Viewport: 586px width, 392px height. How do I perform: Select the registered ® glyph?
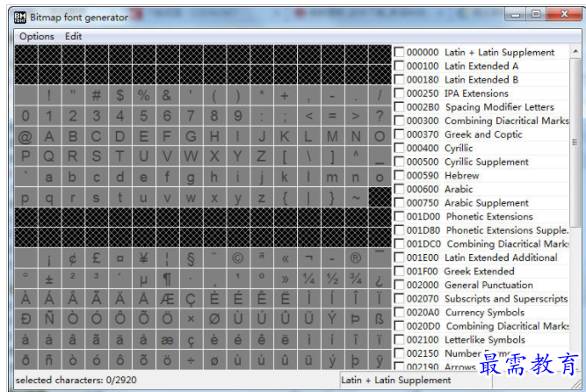356,258
